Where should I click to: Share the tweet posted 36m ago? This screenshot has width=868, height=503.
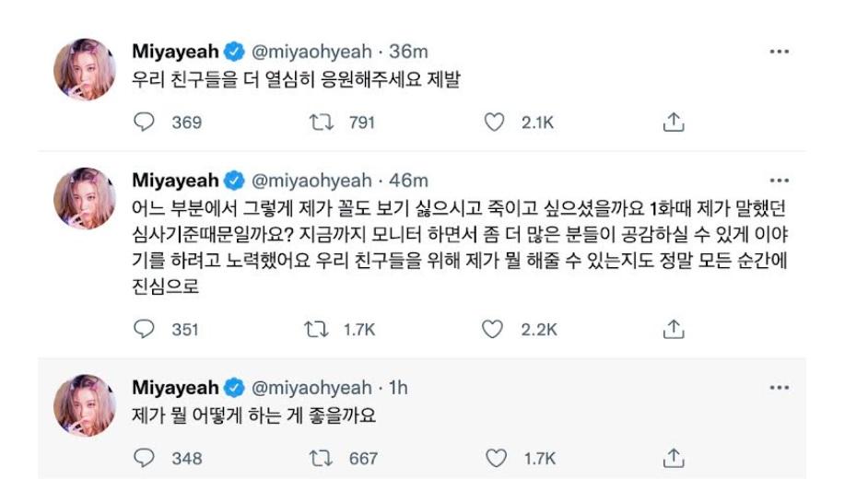click(674, 122)
